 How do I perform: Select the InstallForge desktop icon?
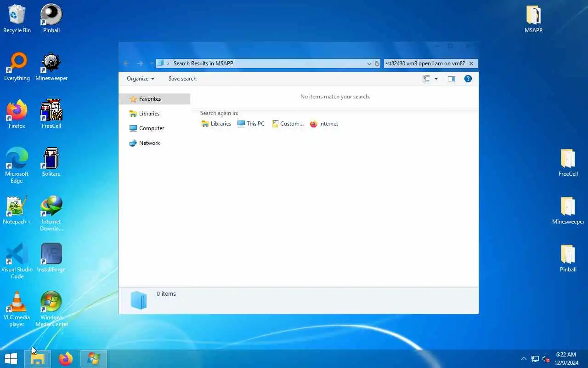click(51, 258)
